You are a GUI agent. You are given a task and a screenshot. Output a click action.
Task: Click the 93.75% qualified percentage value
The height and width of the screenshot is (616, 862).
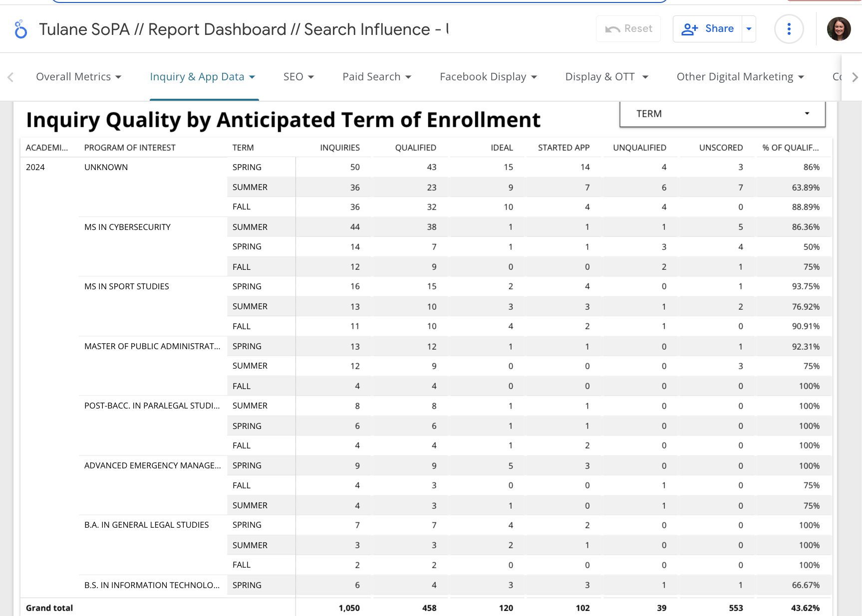pyautogui.click(x=806, y=286)
